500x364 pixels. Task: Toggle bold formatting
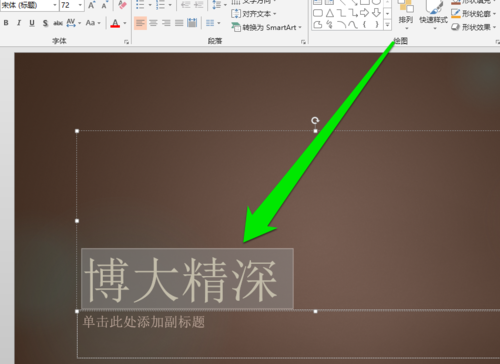(6, 23)
